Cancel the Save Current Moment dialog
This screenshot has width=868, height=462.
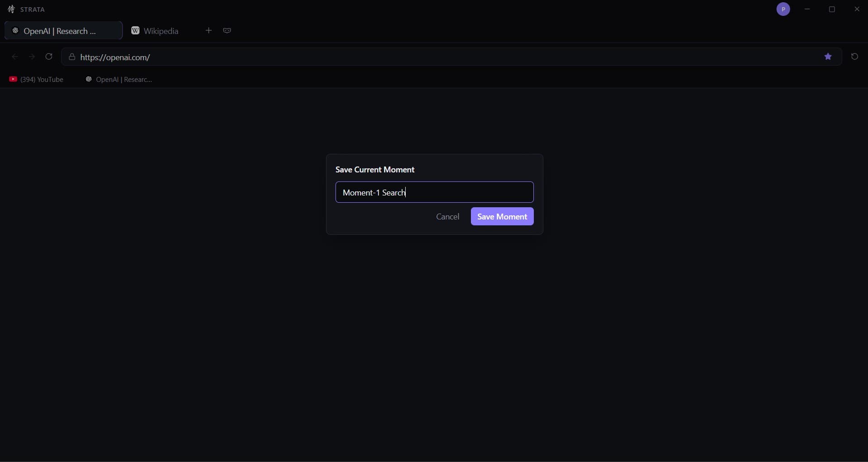(x=447, y=217)
